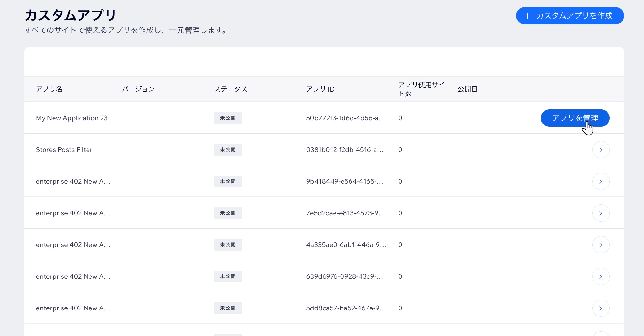Open chevron arrow for app ID 5dd8ca57-ba52-467a
This screenshot has width=644, height=336.
[601, 308]
